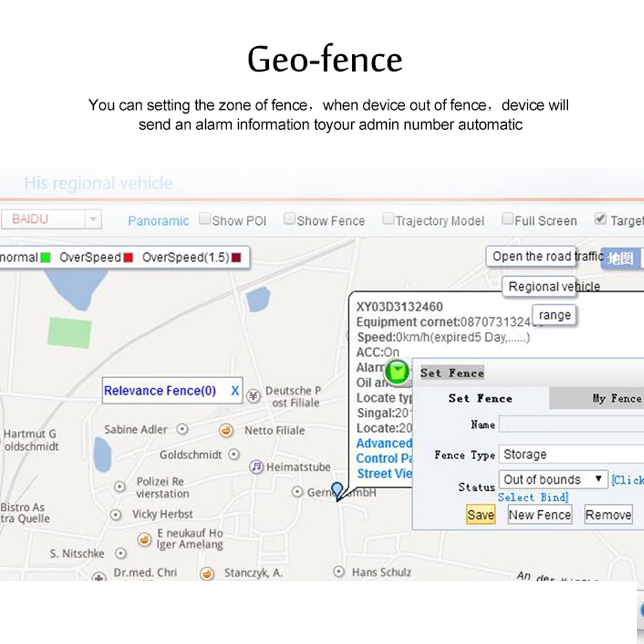Switch to the 地图 map view
Viewport: 644px width, 644px height.
tap(620, 259)
